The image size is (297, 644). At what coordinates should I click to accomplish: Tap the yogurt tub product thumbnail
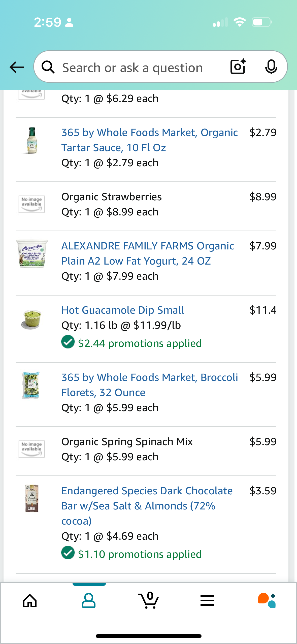pyautogui.click(x=32, y=253)
